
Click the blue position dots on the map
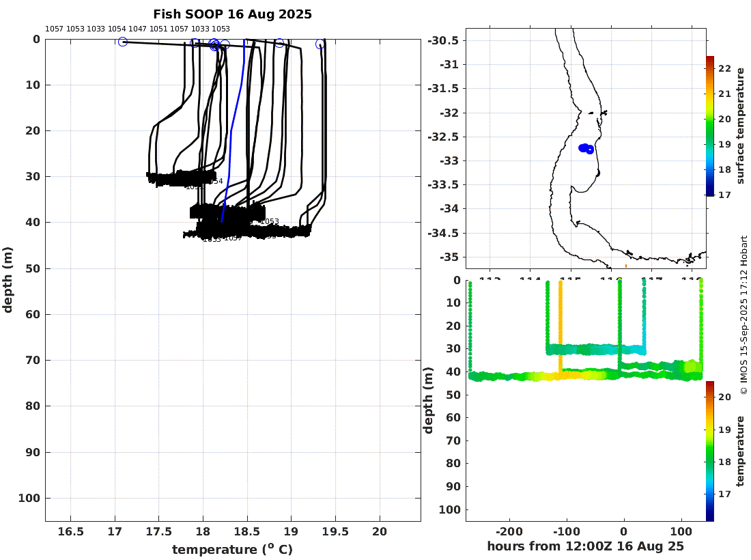coord(586,148)
